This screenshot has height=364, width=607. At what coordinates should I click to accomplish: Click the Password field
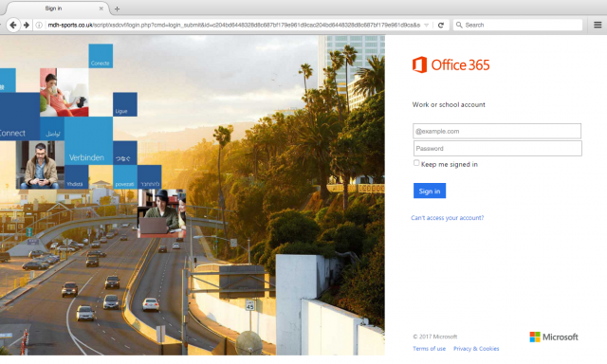click(x=497, y=148)
